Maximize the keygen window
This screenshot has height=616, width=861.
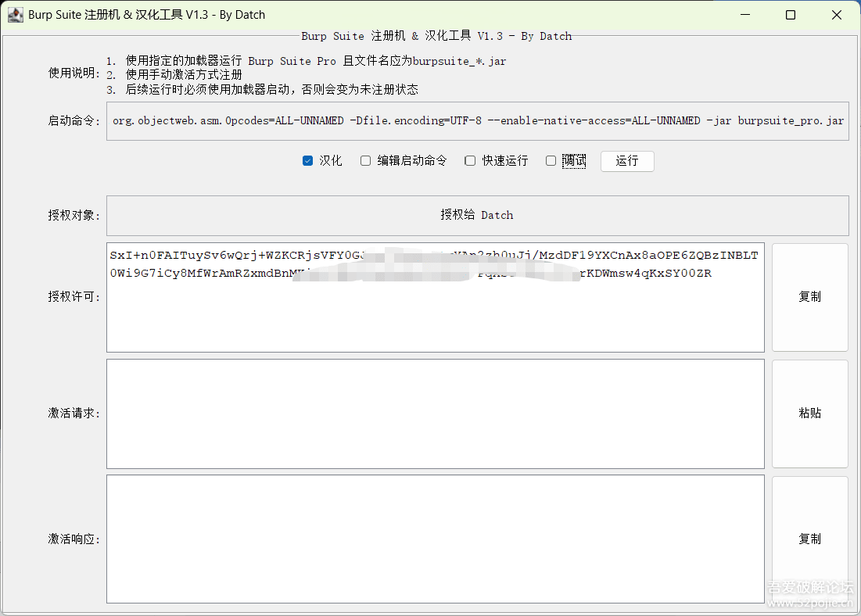791,15
